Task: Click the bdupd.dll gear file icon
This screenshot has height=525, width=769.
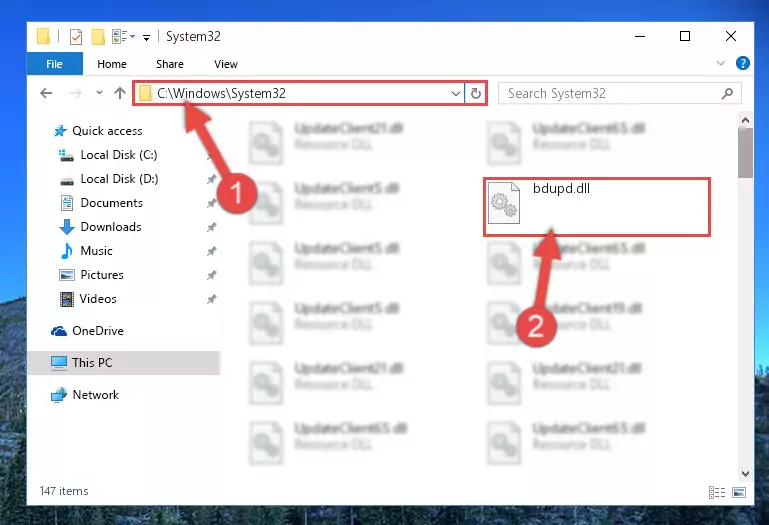Action: point(504,203)
